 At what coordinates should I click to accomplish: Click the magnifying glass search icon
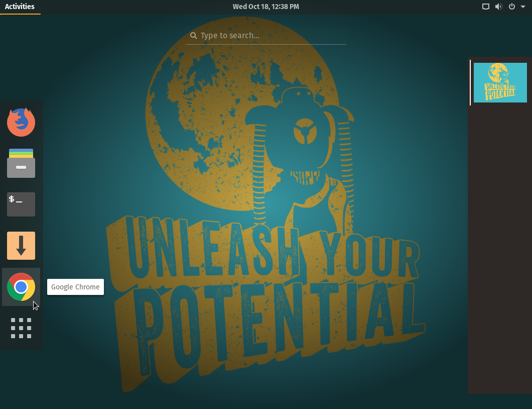(x=193, y=36)
